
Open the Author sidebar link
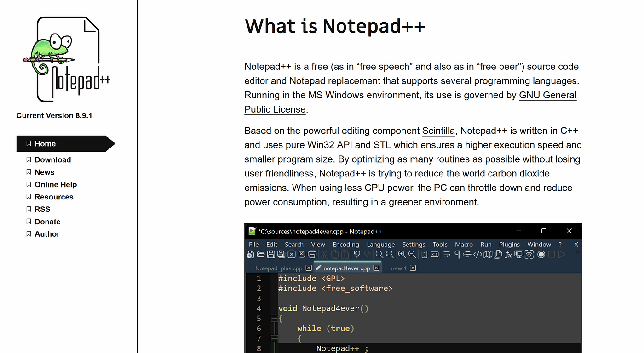coord(47,234)
